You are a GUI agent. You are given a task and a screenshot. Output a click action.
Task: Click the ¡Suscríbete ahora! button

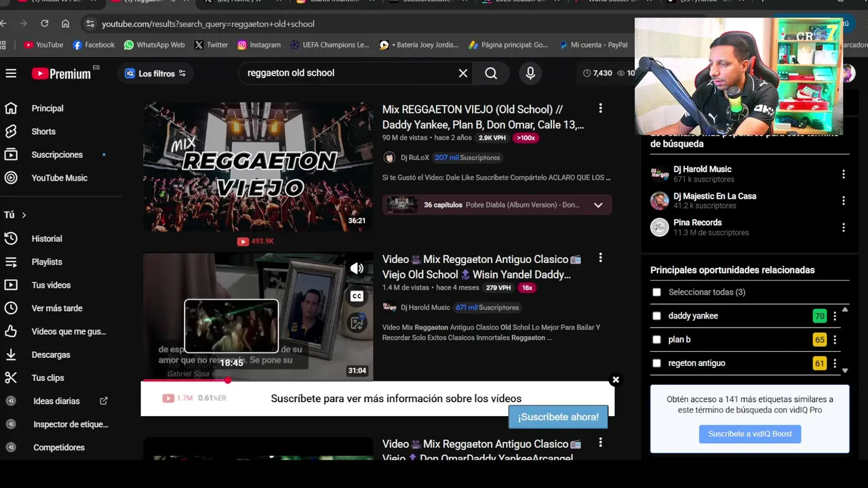558,417
